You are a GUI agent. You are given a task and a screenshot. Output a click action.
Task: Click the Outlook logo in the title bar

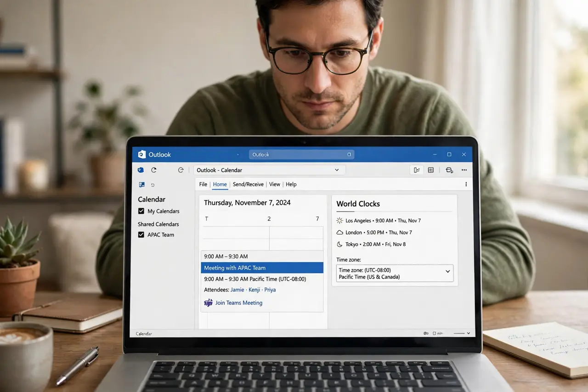click(x=142, y=154)
